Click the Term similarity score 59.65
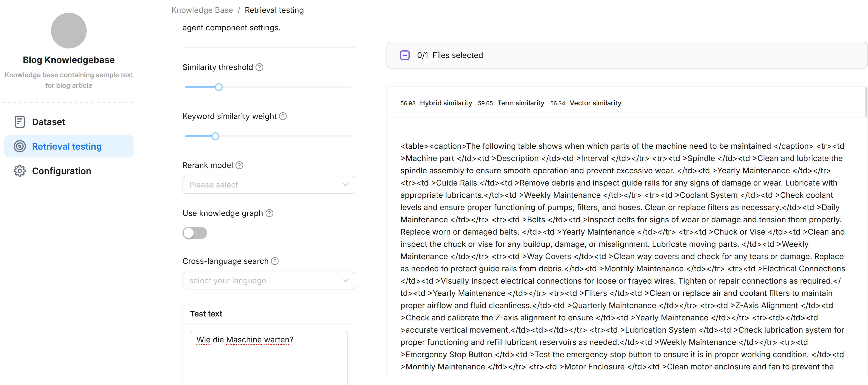 [485, 103]
